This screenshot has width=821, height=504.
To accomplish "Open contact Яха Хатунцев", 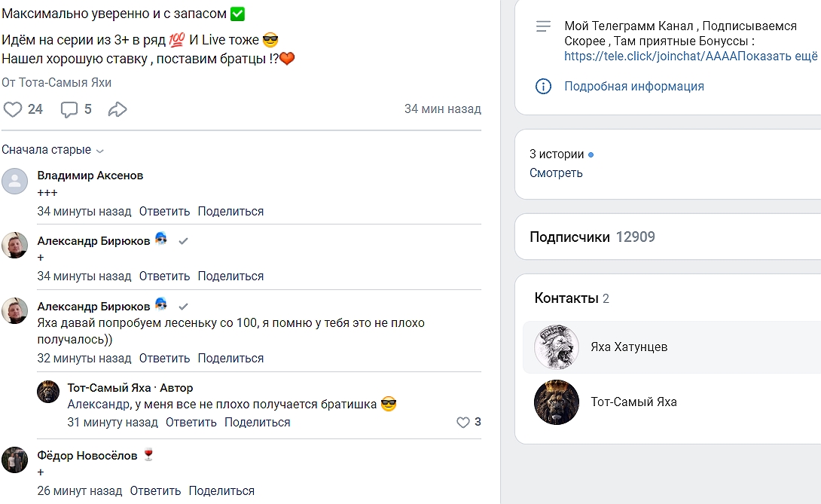I will 629,347.
